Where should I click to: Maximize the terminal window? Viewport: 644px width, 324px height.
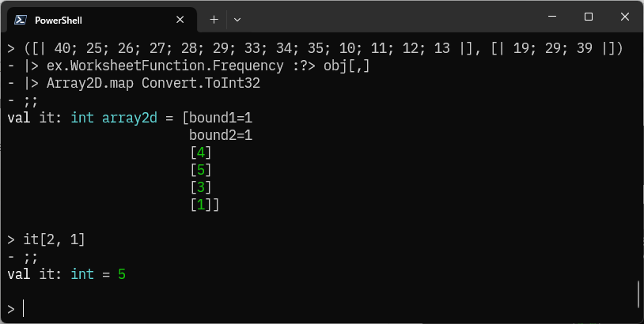[589, 17]
